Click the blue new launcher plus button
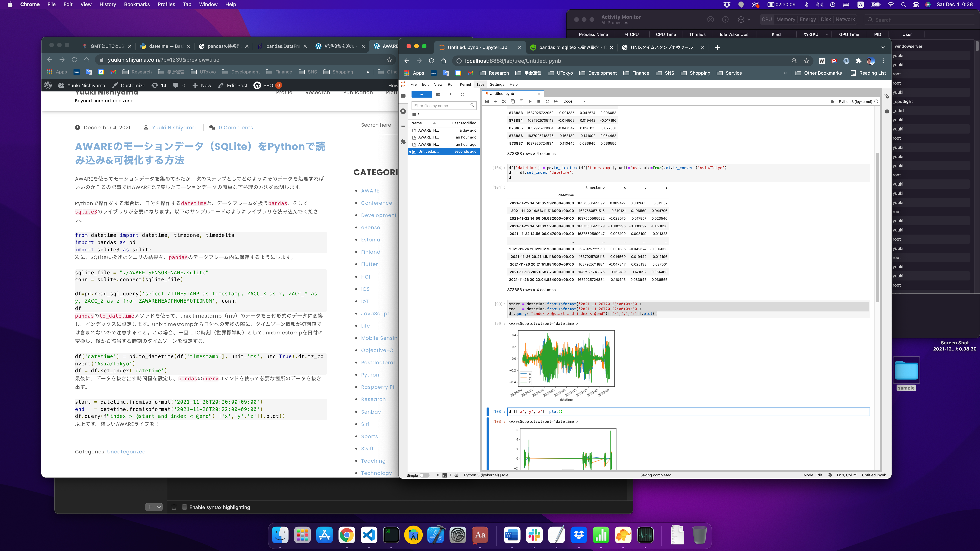Viewport: 980px width, 551px height. tap(421, 94)
